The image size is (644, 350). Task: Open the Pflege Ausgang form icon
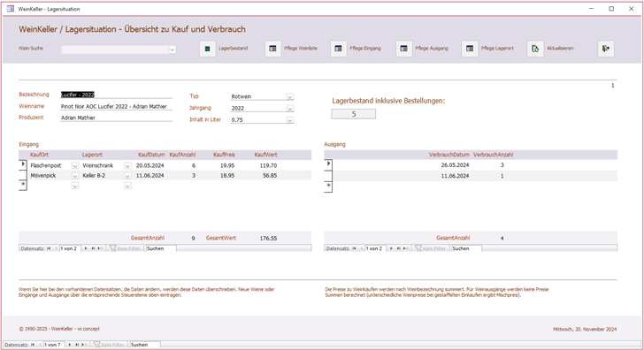[x=403, y=49]
